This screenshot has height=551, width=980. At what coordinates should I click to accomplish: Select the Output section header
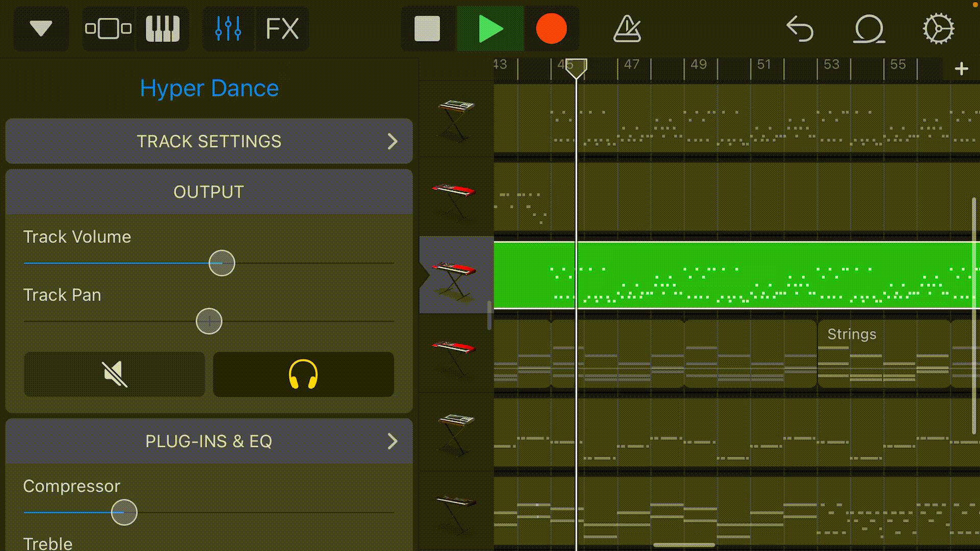click(x=209, y=192)
